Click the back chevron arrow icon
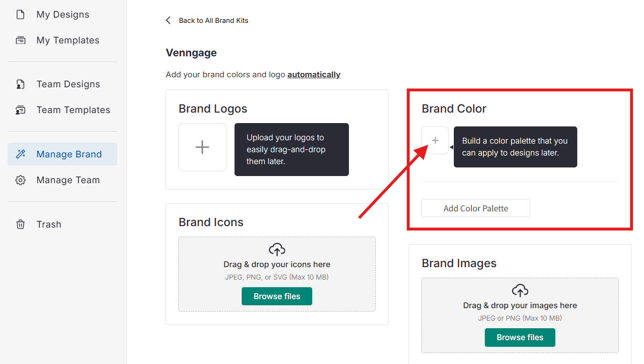The width and height of the screenshot is (644, 364). pyautogui.click(x=168, y=21)
